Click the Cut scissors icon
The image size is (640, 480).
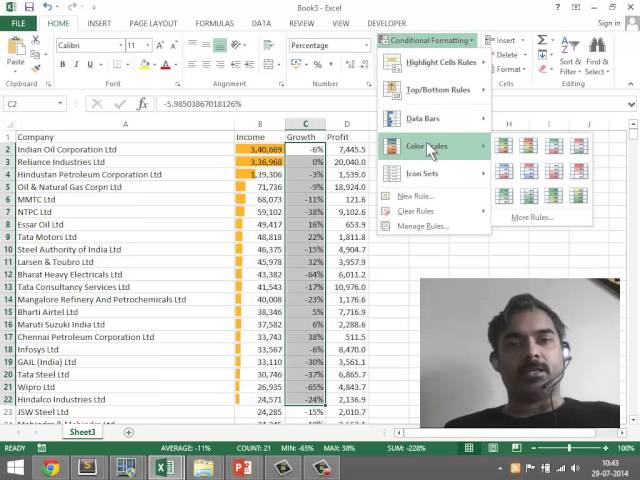pyautogui.click(x=36, y=40)
